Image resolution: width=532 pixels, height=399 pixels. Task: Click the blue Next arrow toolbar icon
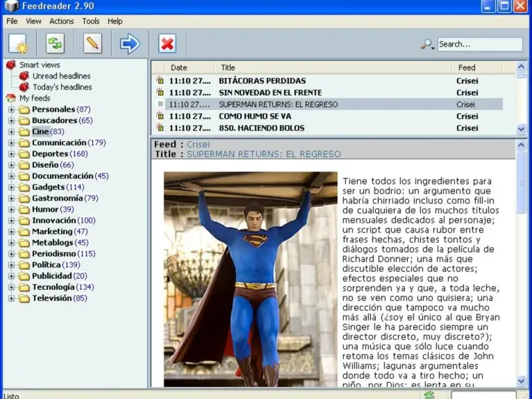[130, 43]
